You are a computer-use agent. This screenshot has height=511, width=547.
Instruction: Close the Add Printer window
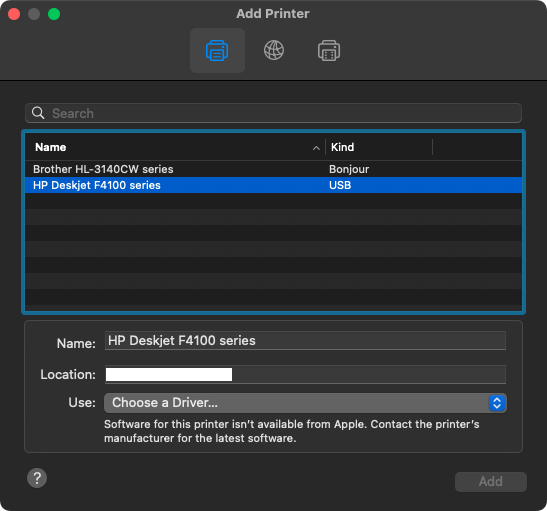tap(14, 14)
